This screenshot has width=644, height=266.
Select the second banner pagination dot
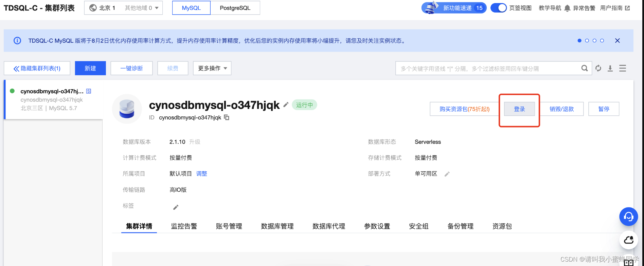click(x=587, y=41)
